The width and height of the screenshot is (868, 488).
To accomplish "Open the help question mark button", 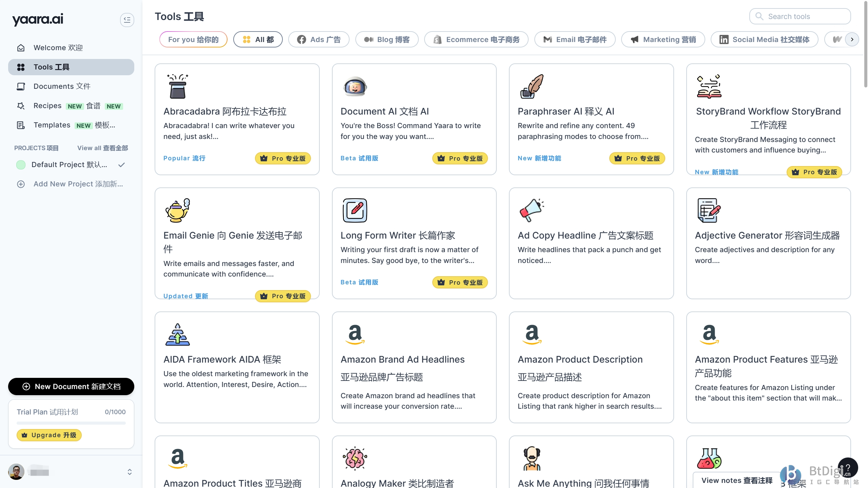I will click(848, 468).
